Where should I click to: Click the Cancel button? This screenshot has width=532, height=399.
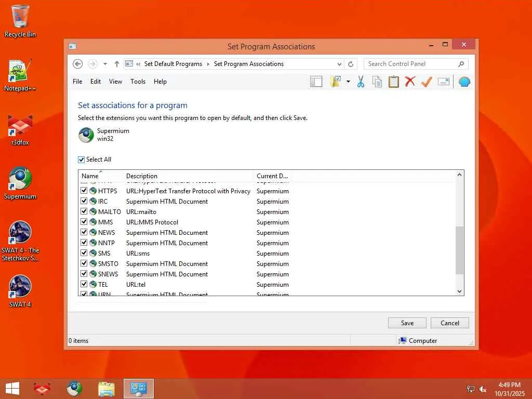(x=450, y=323)
